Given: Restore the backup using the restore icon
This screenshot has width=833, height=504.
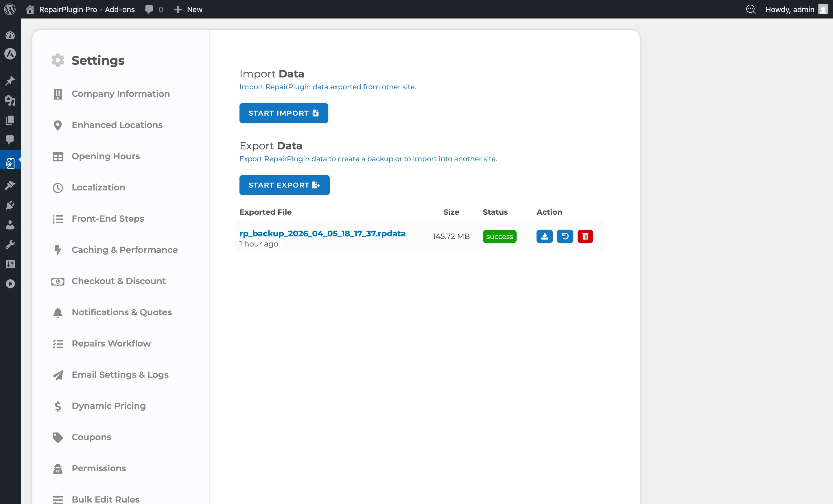Looking at the screenshot, I should coord(565,236).
